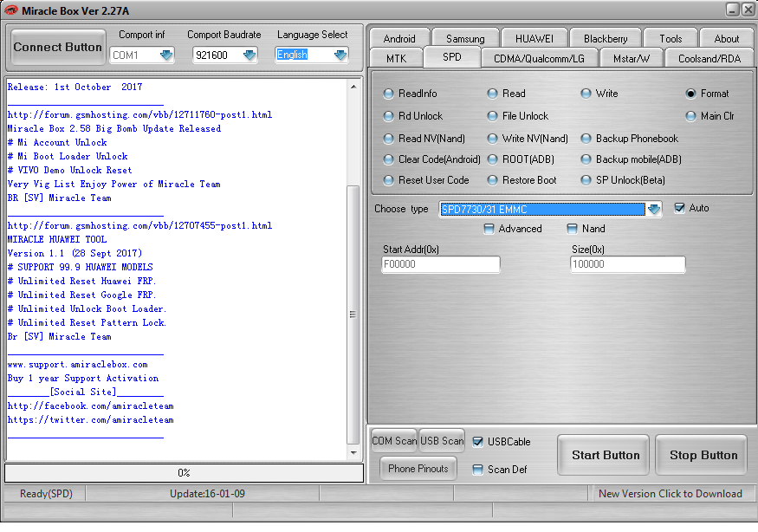Click the Connect Button

[57, 47]
